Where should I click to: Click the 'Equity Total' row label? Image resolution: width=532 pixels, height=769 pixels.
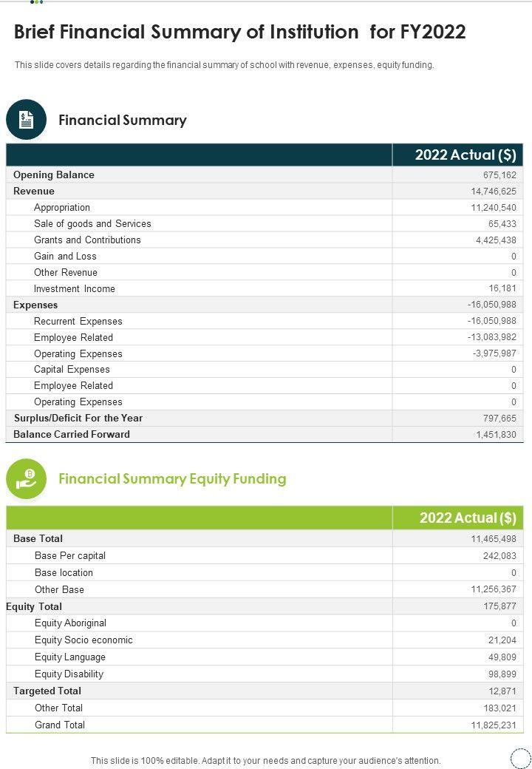pos(34,607)
